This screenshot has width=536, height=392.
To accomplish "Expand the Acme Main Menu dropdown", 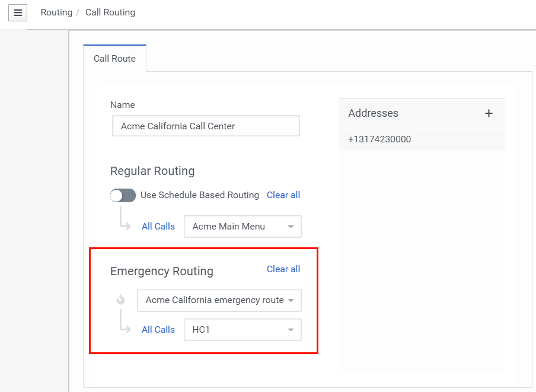I will [243, 227].
